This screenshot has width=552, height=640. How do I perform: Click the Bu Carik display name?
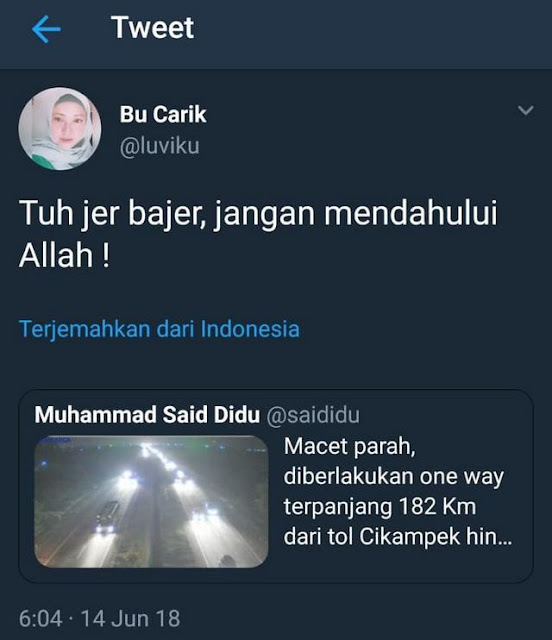point(163,114)
